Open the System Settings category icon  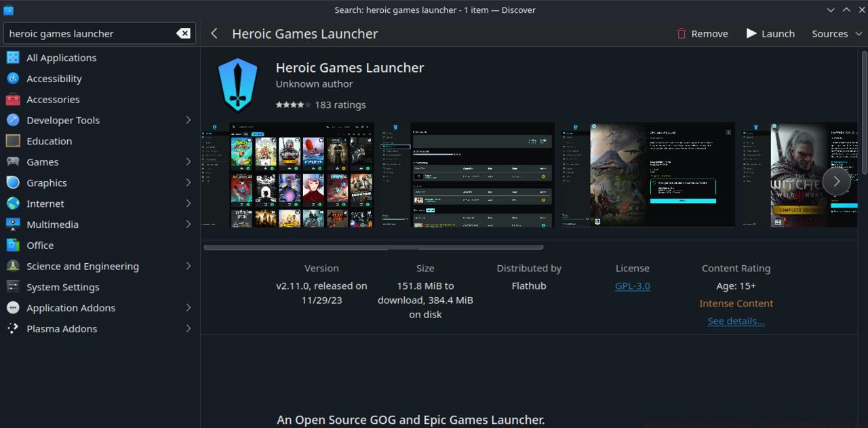(13, 286)
